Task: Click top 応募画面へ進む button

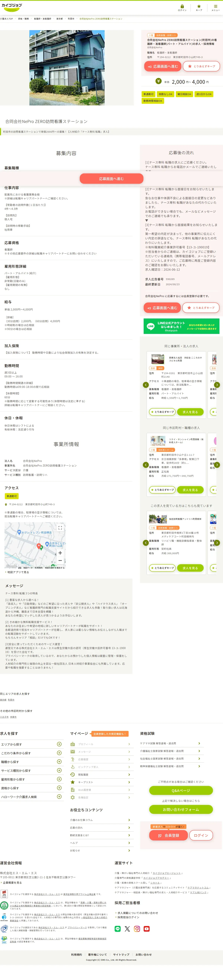Action: coord(163,67)
